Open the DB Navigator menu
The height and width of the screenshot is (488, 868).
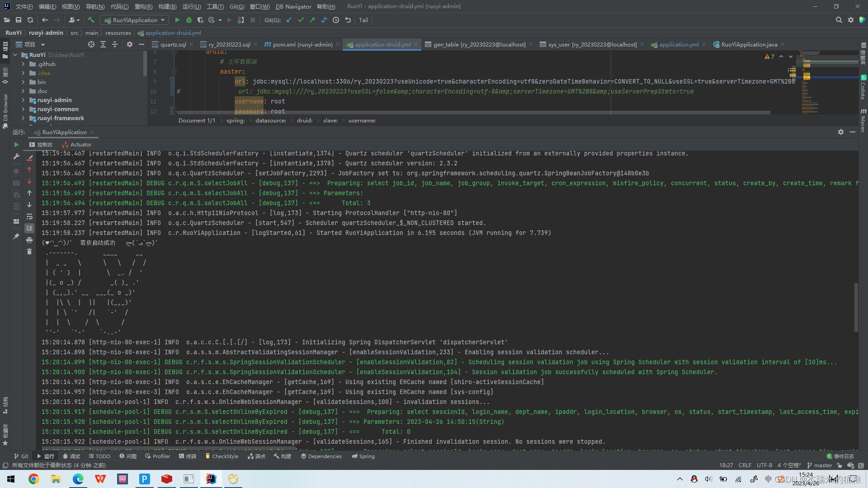293,6
